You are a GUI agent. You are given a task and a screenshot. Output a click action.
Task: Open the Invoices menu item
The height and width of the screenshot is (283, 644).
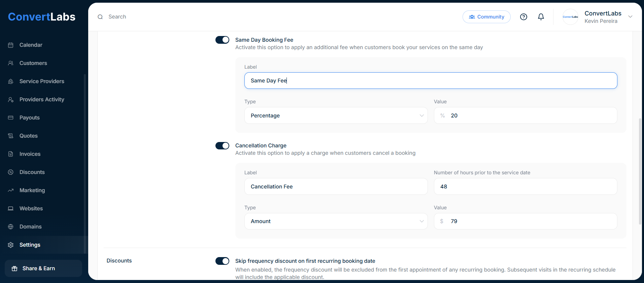click(x=30, y=154)
